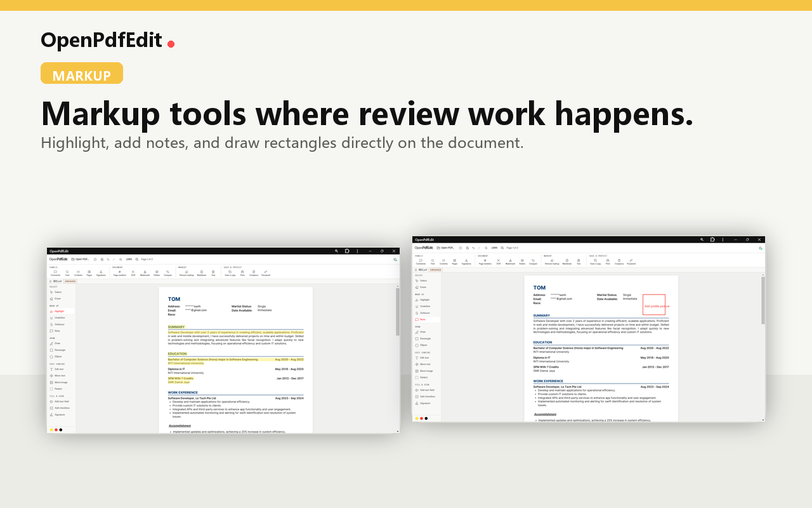Click Find in right window toolbar
The height and width of the screenshot is (508, 812).
point(433,261)
